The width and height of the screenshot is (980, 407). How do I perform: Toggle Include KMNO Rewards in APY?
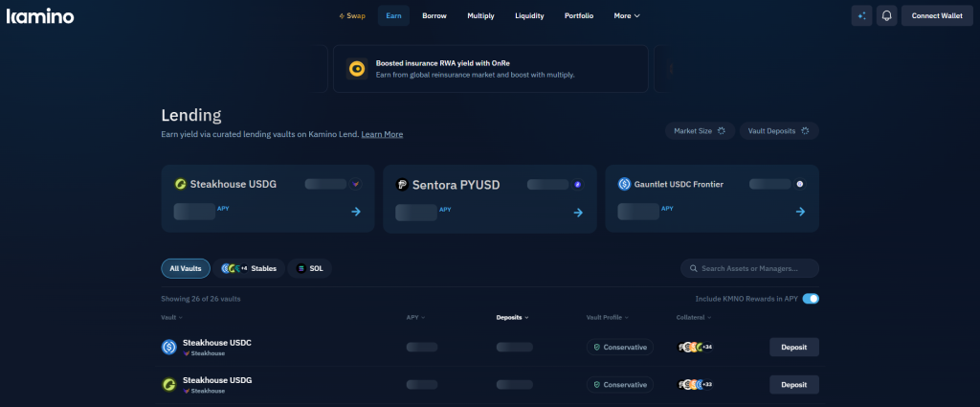pyautogui.click(x=811, y=299)
